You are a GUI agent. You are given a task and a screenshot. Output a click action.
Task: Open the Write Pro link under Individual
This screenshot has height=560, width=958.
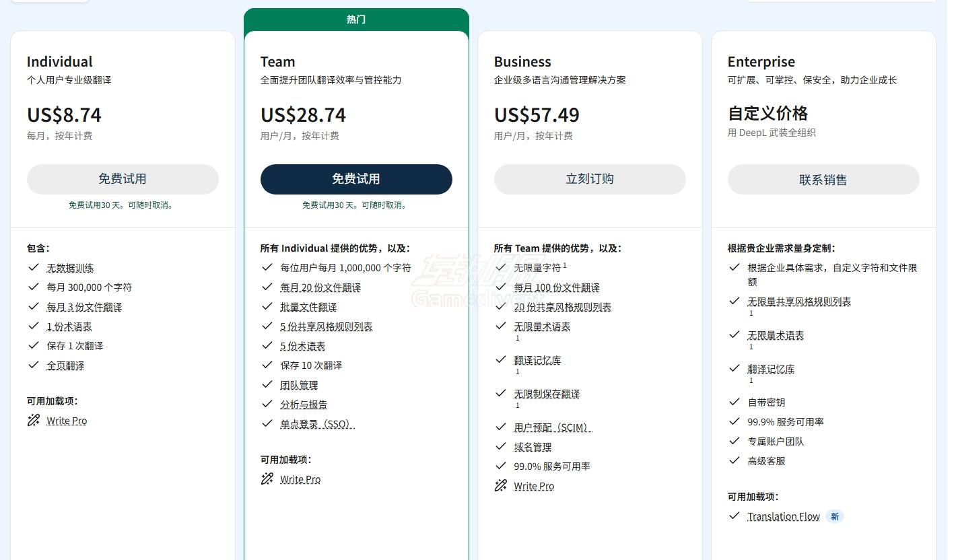[x=67, y=421]
